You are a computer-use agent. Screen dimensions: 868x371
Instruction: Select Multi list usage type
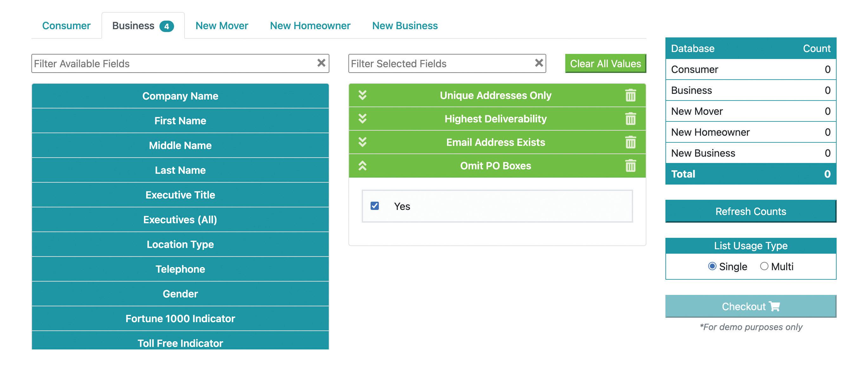[x=764, y=266]
